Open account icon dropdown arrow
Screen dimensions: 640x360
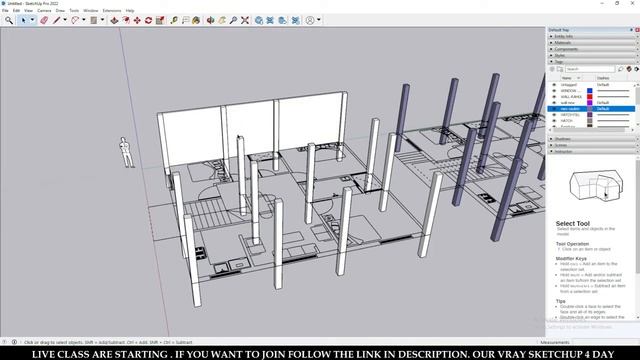click(319, 20)
